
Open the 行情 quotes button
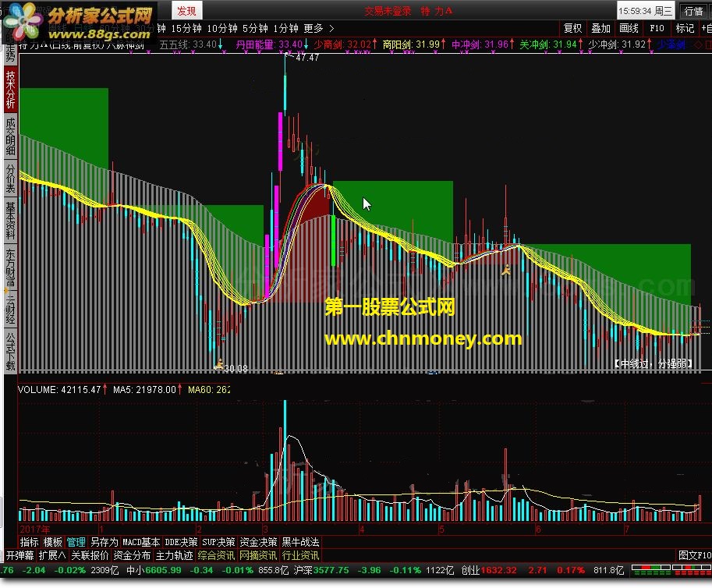coord(694,11)
